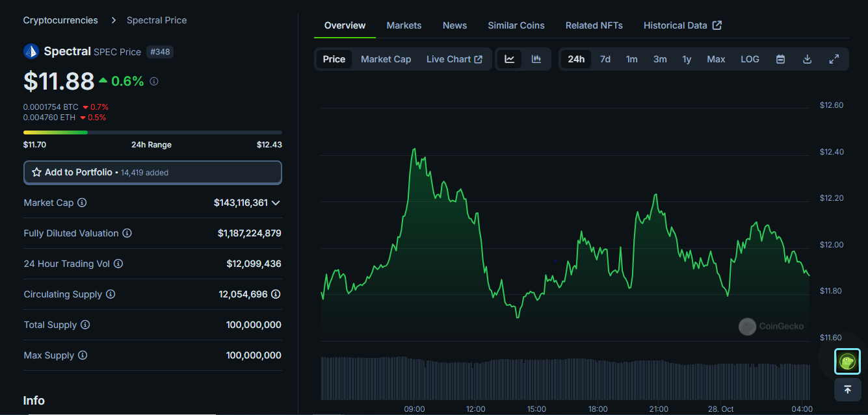Navigate back via Cryptocurrencies breadcrumb
The width and height of the screenshot is (868, 415).
(x=60, y=19)
